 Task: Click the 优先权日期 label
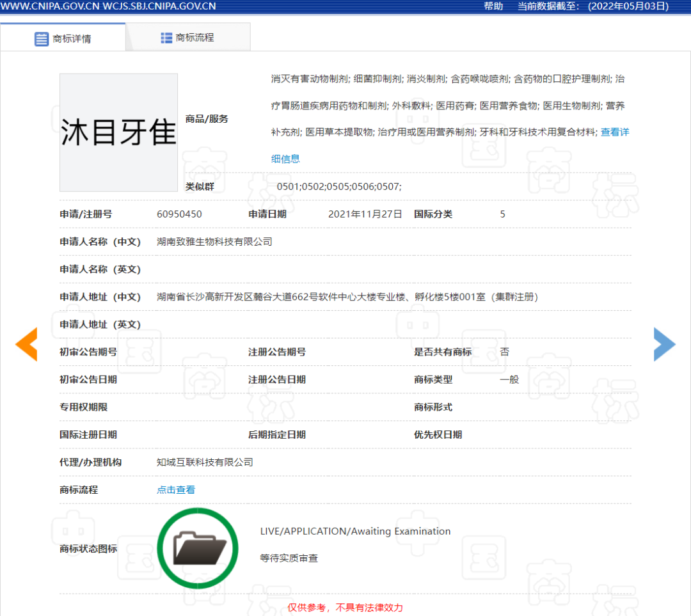tap(438, 434)
